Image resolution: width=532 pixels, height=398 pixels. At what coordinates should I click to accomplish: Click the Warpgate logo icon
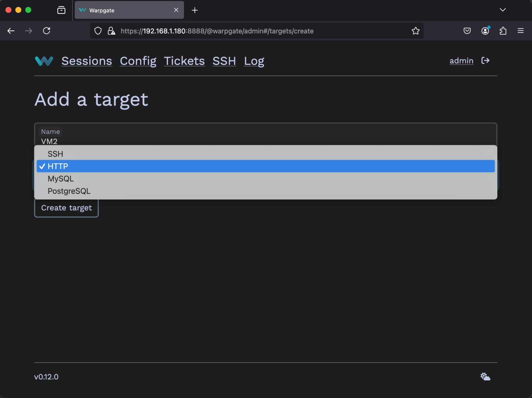coord(44,61)
